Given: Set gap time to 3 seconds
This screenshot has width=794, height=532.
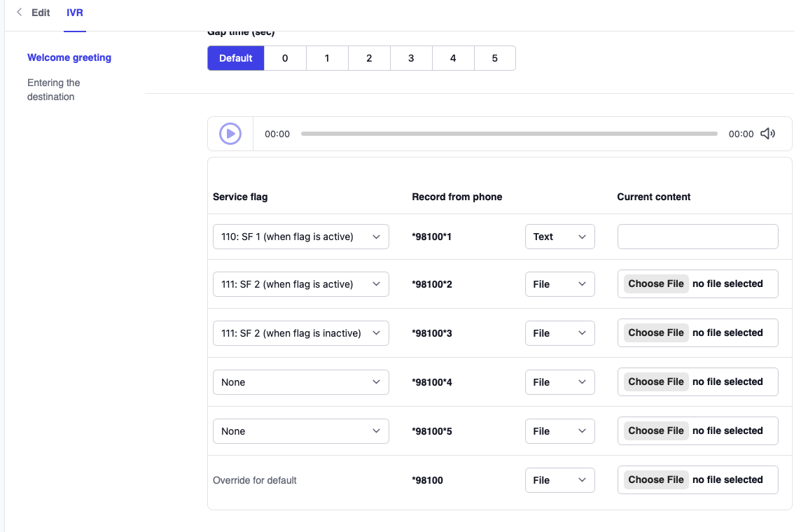Looking at the screenshot, I should pyautogui.click(x=411, y=58).
